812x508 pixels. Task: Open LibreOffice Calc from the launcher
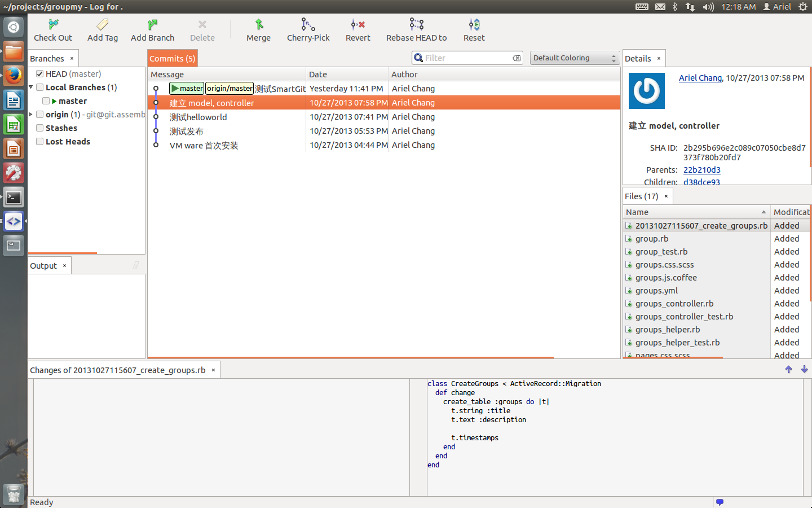coord(14,125)
